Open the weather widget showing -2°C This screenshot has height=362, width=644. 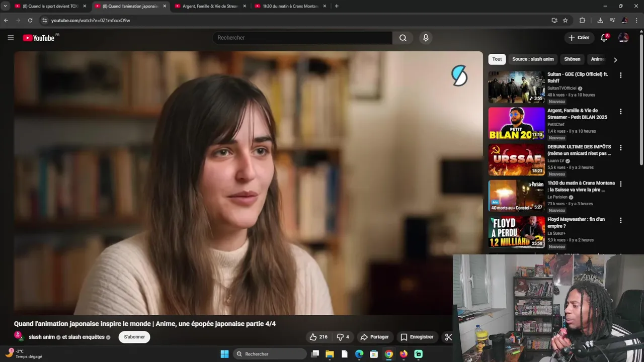[x=24, y=354]
